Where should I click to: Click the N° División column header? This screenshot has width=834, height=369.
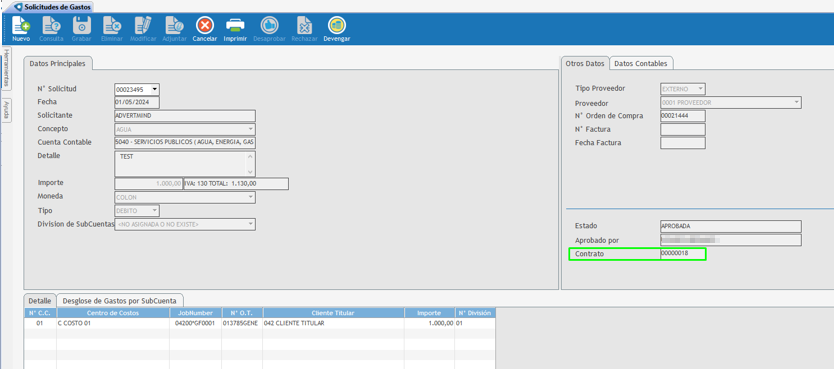(476, 313)
